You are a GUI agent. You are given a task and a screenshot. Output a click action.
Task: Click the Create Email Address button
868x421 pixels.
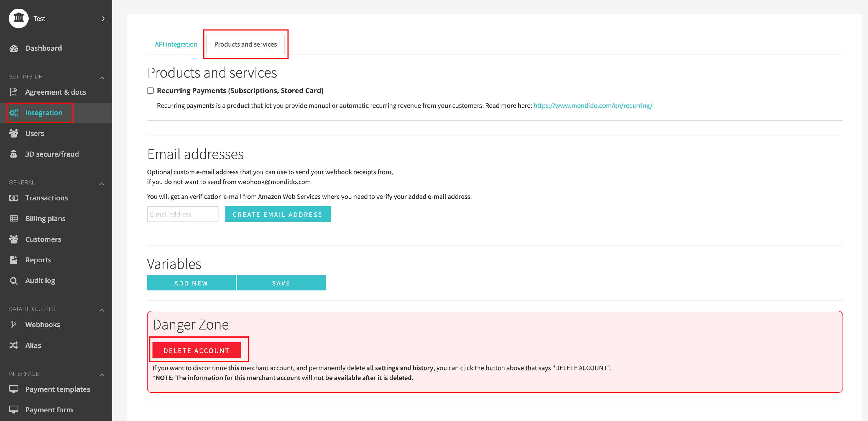pyautogui.click(x=277, y=214)
